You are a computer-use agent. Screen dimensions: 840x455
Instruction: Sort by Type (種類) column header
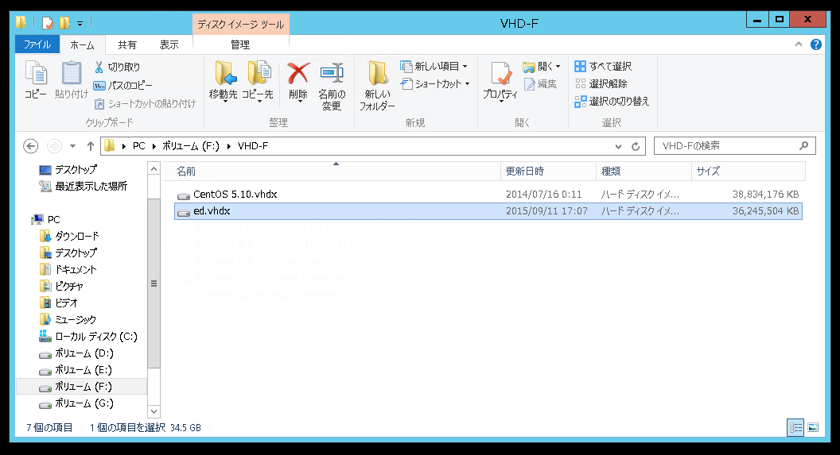tap(643, 171)
